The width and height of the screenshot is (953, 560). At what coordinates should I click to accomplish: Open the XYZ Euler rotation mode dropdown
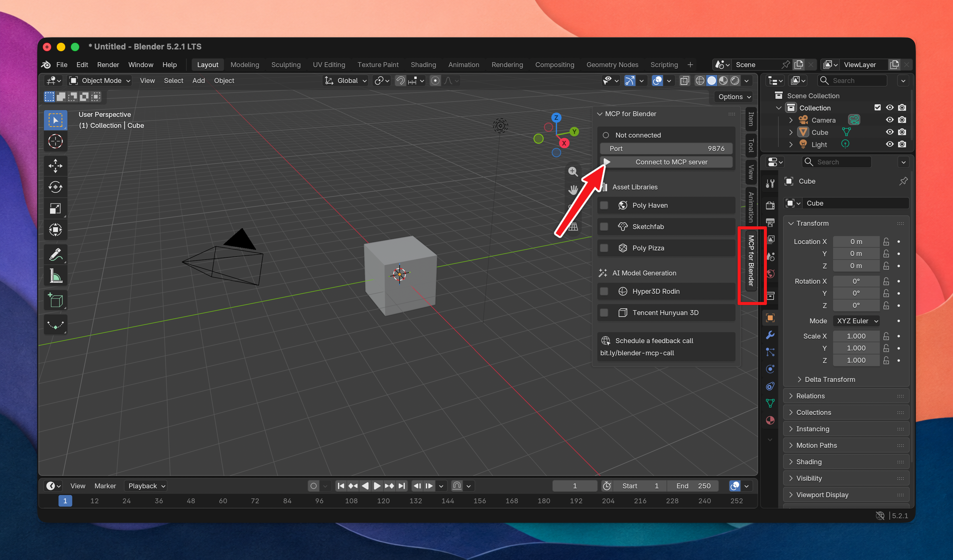coord(857,321)
